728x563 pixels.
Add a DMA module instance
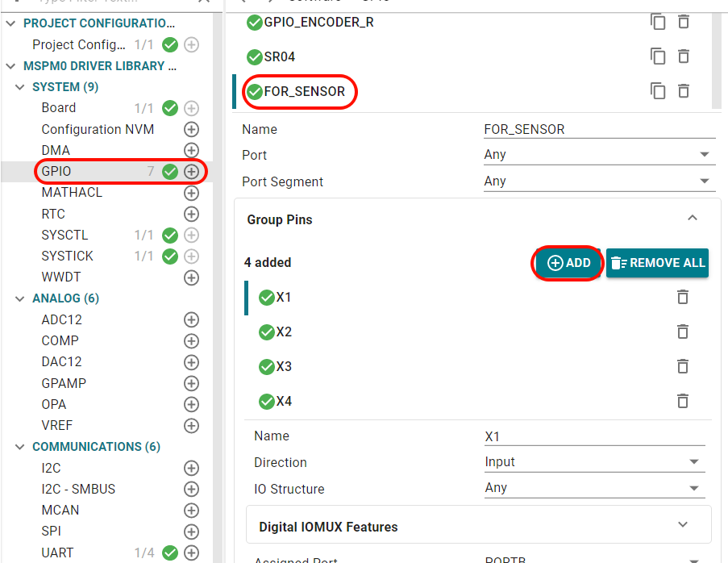coord(191,150)
